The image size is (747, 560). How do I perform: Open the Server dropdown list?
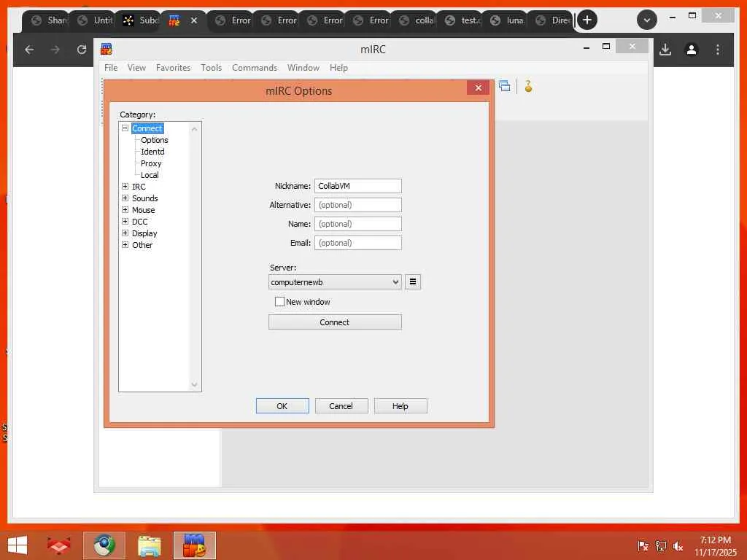[395, 282]
